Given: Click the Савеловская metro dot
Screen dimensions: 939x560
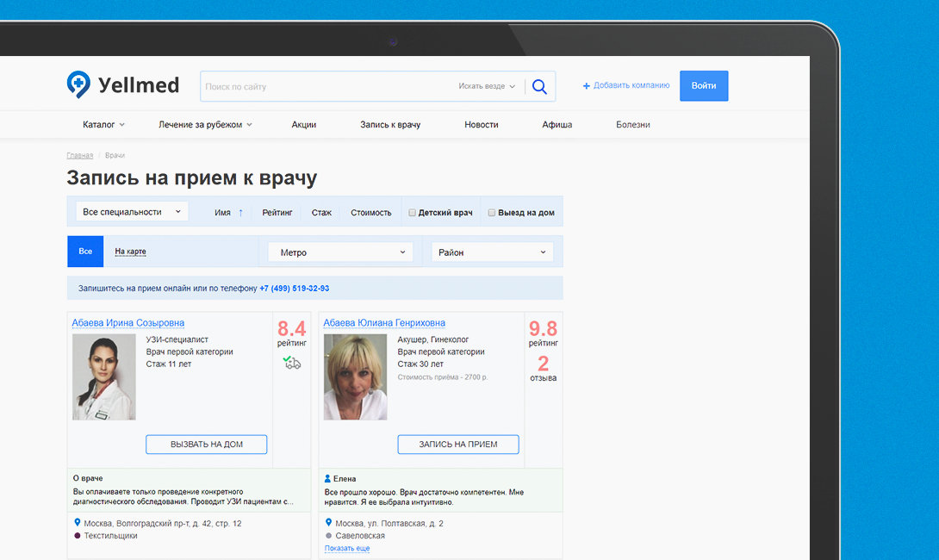Looking at the screenshot, I should (x=328, y=535).
